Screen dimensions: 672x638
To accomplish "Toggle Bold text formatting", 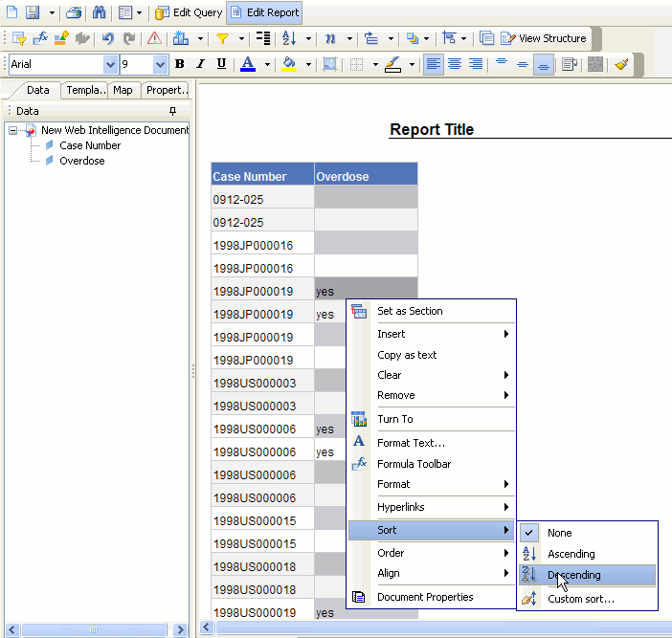I will click(x=179, y=64).
